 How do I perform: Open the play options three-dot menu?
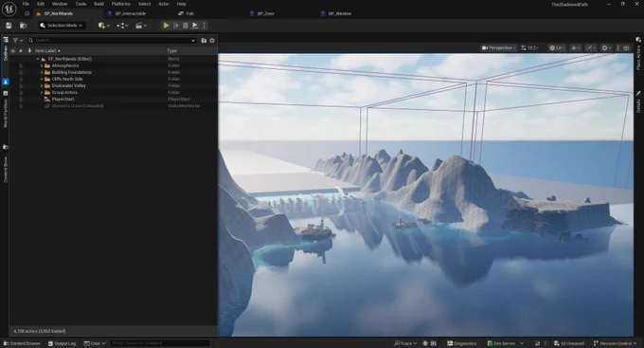(x=205, y=26)
